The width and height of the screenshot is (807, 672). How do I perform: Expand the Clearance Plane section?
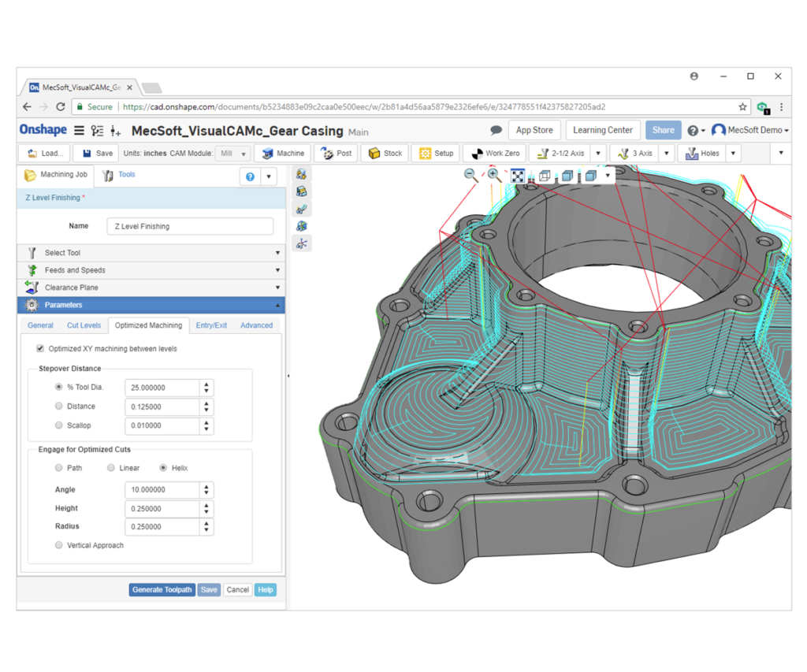click(x=151, y=288)
